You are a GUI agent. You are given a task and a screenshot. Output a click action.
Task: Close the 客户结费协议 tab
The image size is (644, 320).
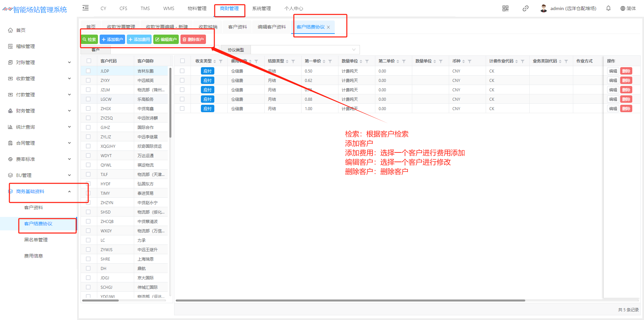(328, 27)
